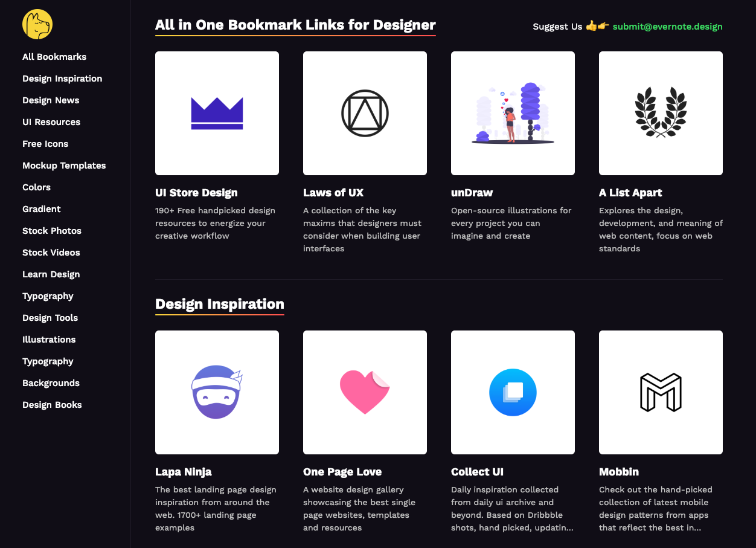Open Backgrounds category
This screenshot has height=548, width=756.
[x=51, y=383]
